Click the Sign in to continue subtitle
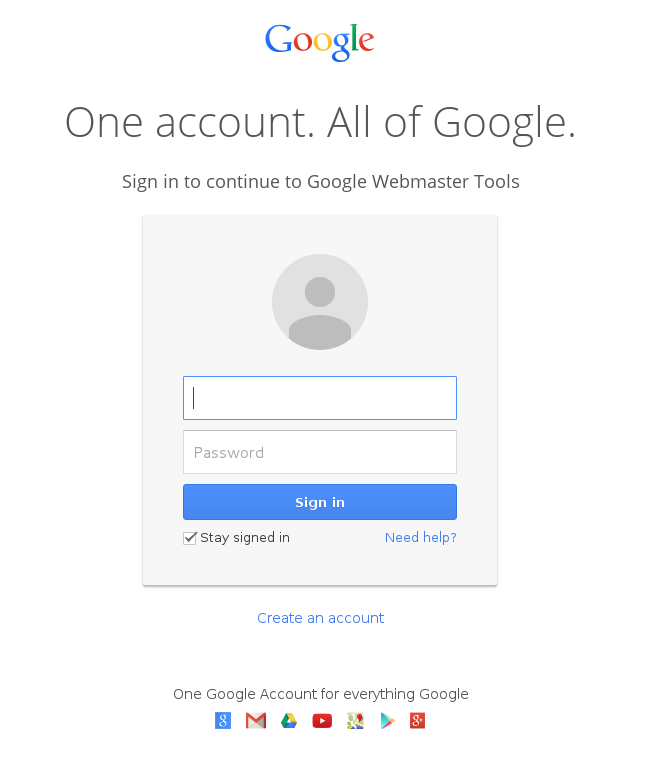658x763 pixels. (320, 182)
